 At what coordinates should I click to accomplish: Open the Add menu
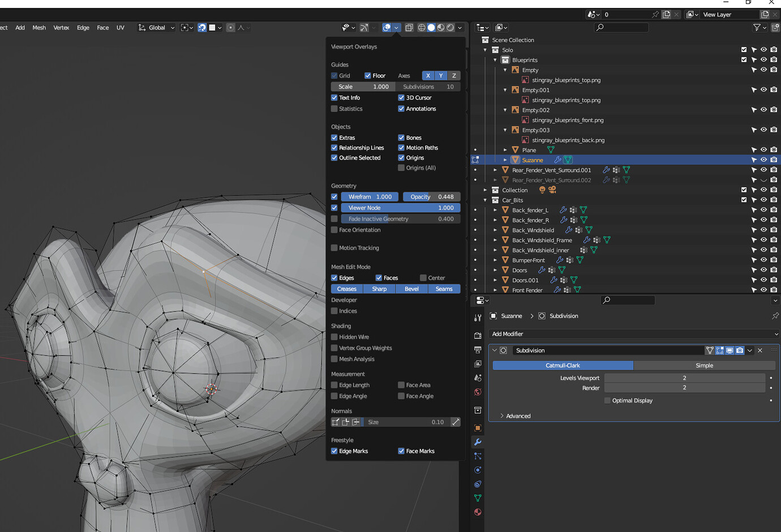(x=20, y=27)
